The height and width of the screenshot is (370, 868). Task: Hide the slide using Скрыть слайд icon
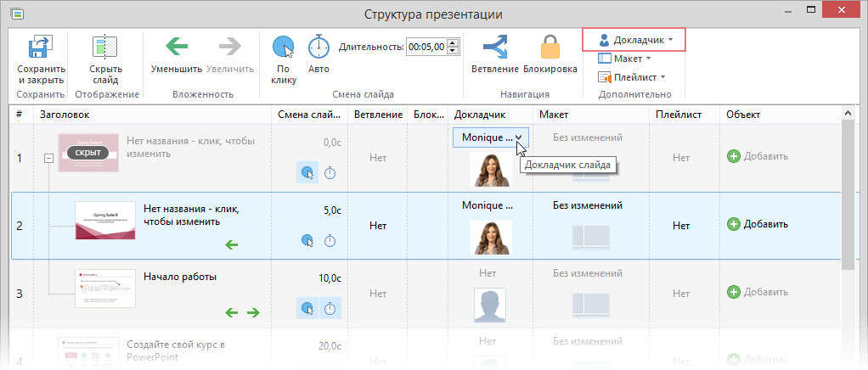click(105, 47)
